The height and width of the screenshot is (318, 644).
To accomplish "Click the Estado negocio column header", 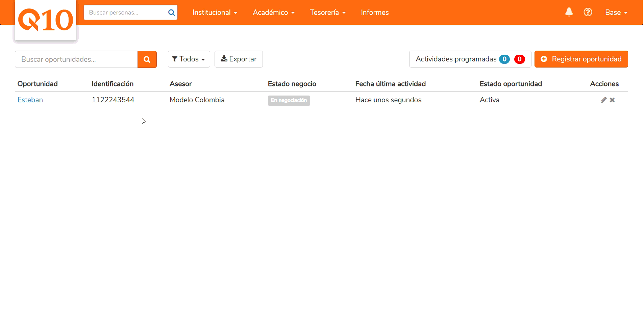I will click(292, 84).
